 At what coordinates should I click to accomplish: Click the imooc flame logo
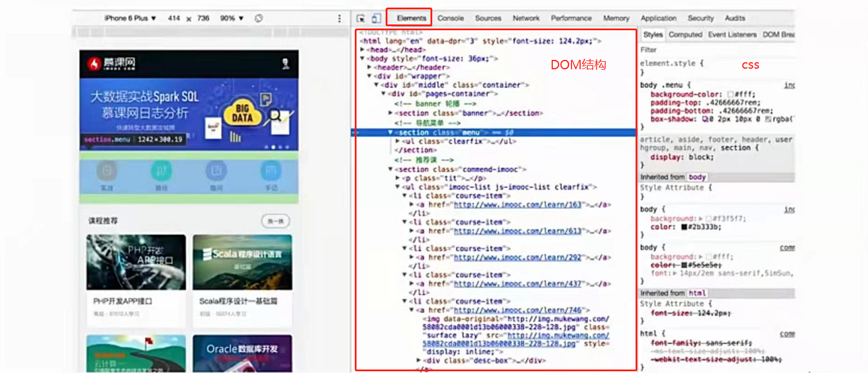(94, 64)
